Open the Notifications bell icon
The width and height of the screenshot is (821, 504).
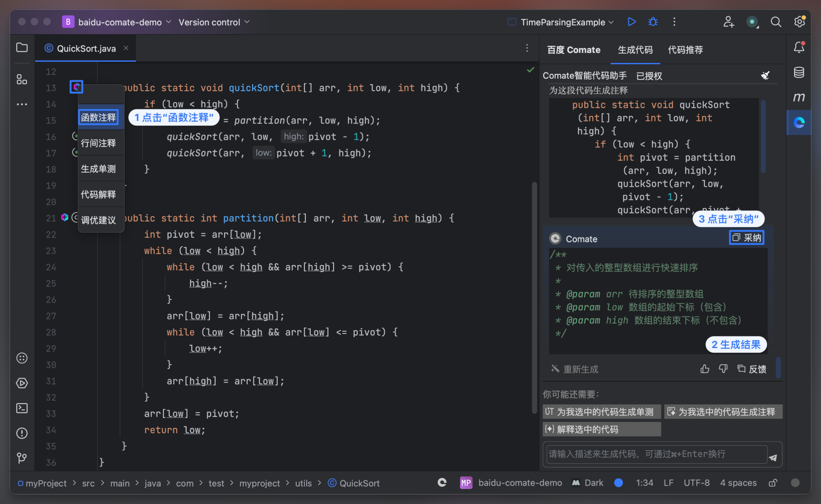(x=799, y=47)
